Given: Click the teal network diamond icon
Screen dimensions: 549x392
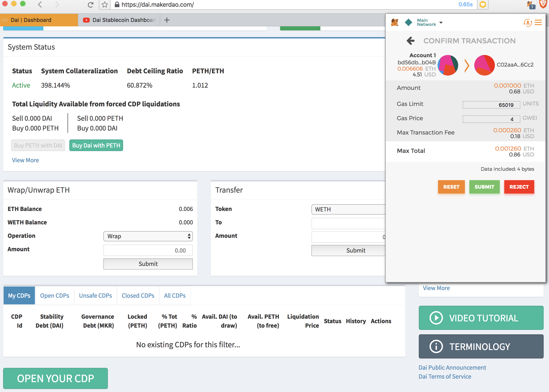Looking at the screenshot, I should pos(408,22).
